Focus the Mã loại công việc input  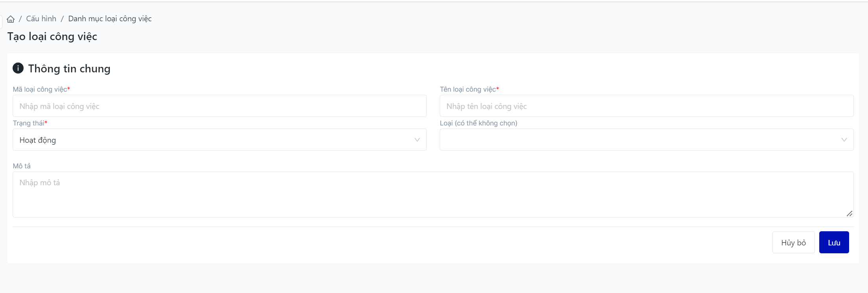(219, 106)
